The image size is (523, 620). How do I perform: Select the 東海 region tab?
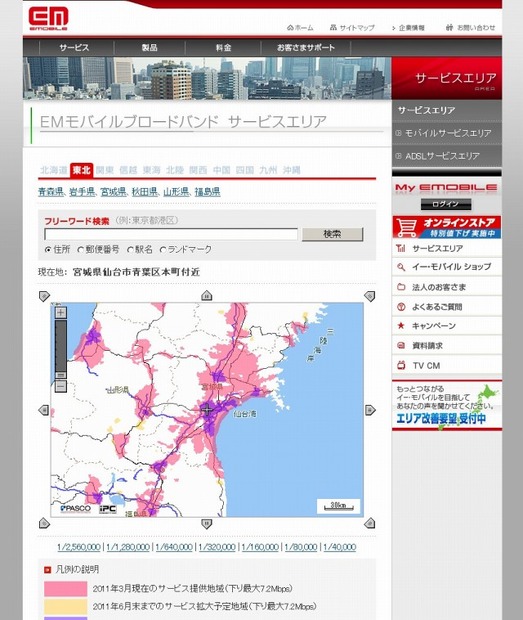click(151, 170)
